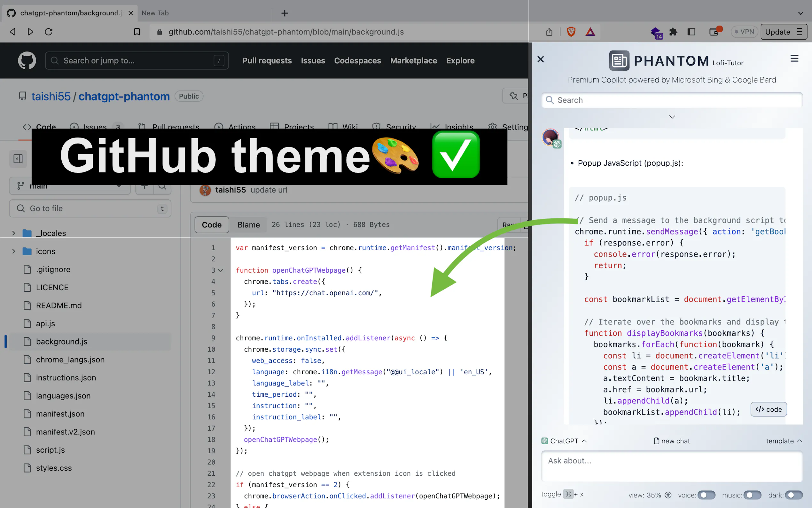Open the template dropdown
Image resolution: width=812 pixels, height=508 pixels.
coord(784,441)
